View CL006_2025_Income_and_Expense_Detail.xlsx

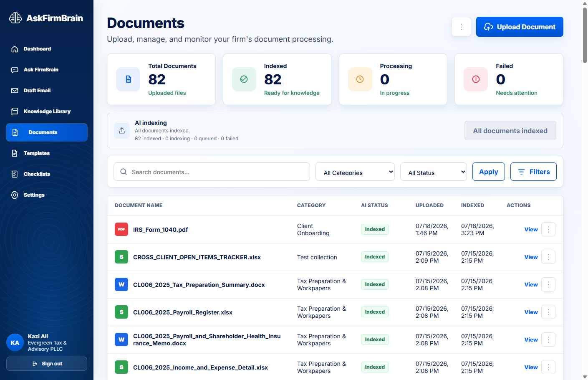click(531, 367)
